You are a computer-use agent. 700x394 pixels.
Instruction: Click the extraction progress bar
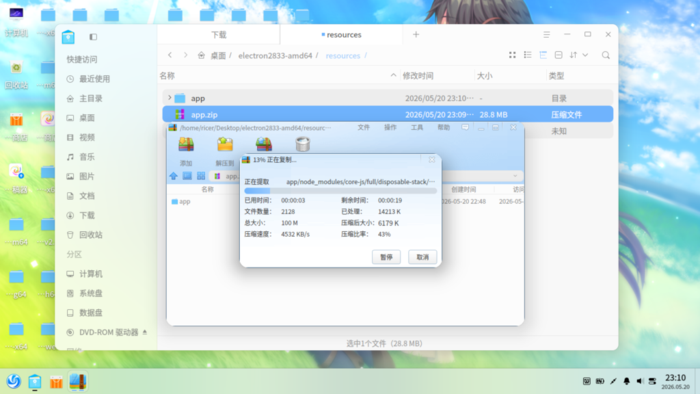(341, 191)
